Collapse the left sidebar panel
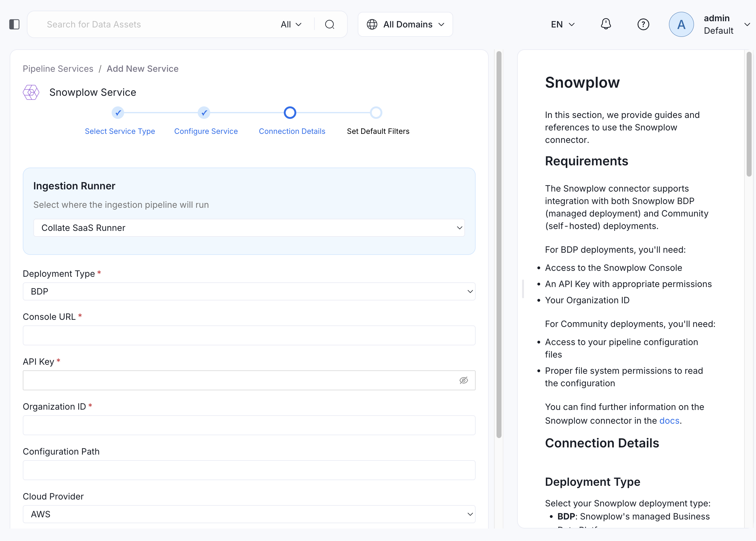This screenshot has width=756, height=541. tap(14, 24)
